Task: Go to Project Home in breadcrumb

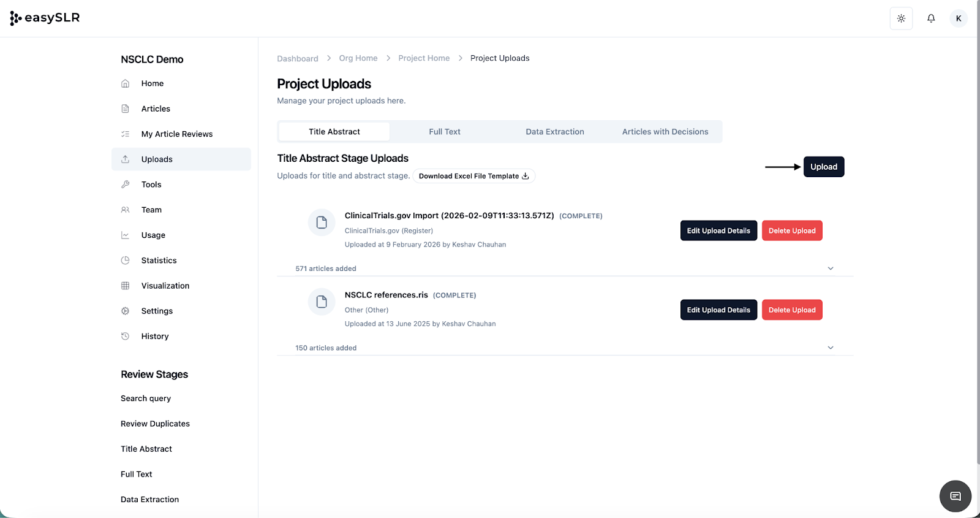Action: point(424,58)
